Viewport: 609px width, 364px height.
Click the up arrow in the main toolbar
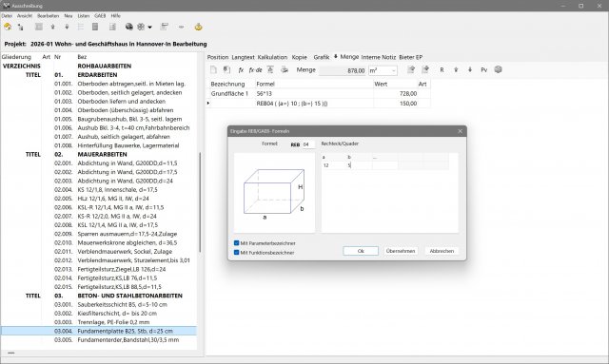coord(53,27)
